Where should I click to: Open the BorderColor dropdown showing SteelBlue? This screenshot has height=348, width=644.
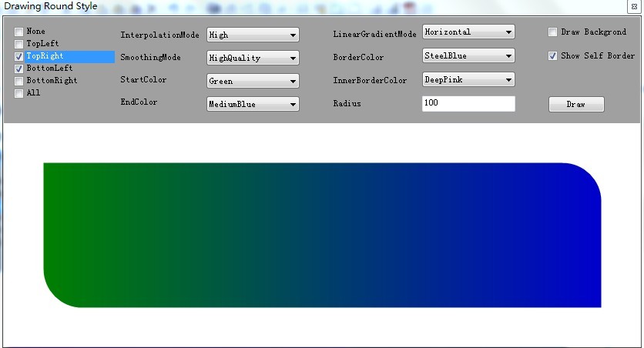tap(468, 55)
